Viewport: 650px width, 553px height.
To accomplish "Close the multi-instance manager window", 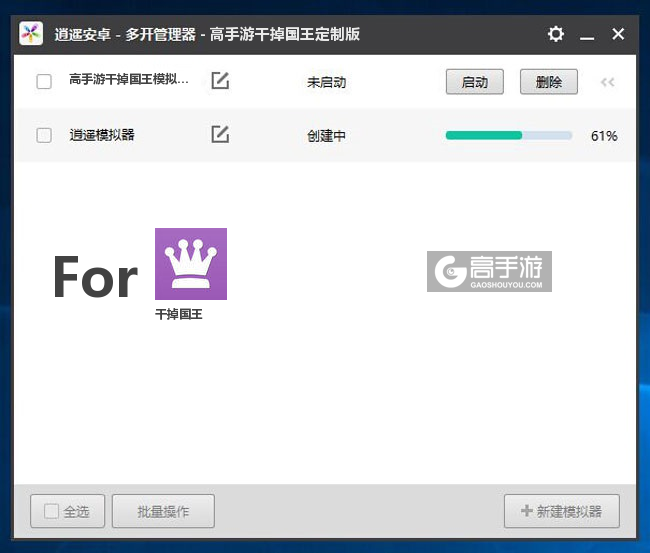I will click(618, 34).
